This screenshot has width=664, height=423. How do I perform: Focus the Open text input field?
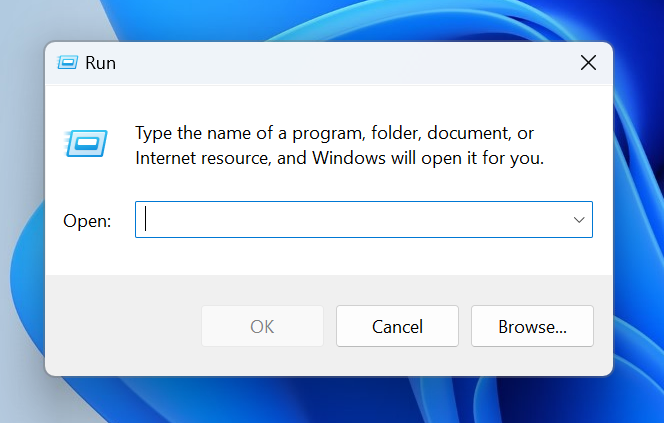pos(350,220)
